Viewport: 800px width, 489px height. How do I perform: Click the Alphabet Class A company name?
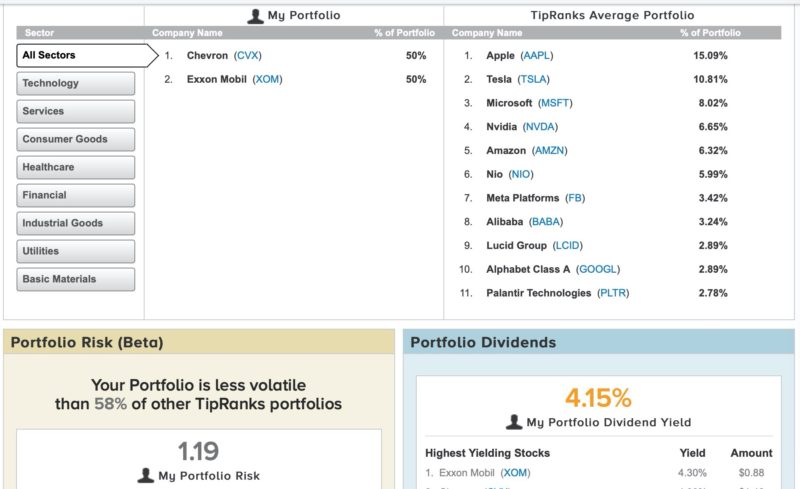pyautogui.click(x=528, y=269)
